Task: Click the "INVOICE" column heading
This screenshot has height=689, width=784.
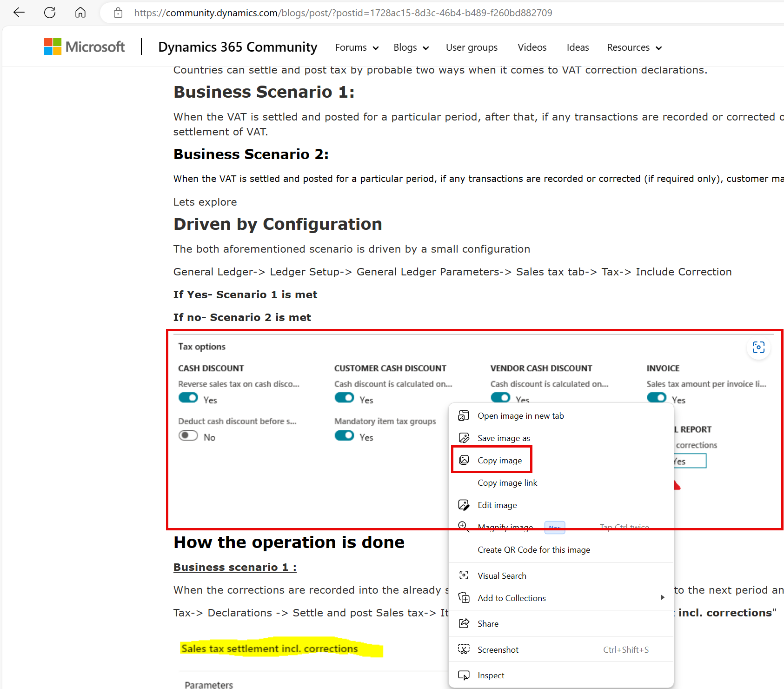Action: (663, 368)
